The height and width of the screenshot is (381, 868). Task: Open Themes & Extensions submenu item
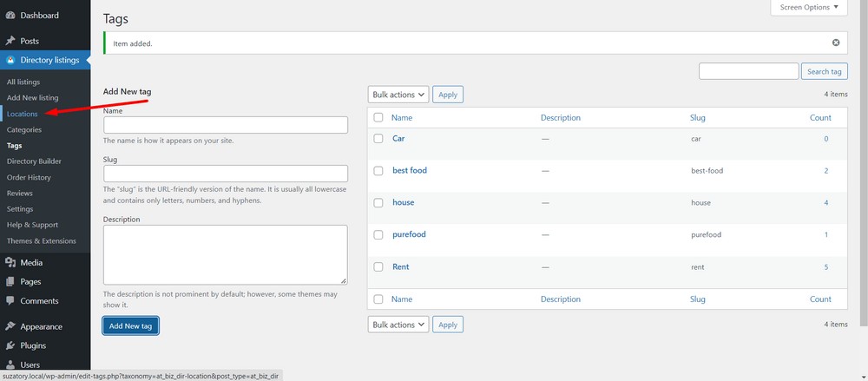tap(42, 241)
